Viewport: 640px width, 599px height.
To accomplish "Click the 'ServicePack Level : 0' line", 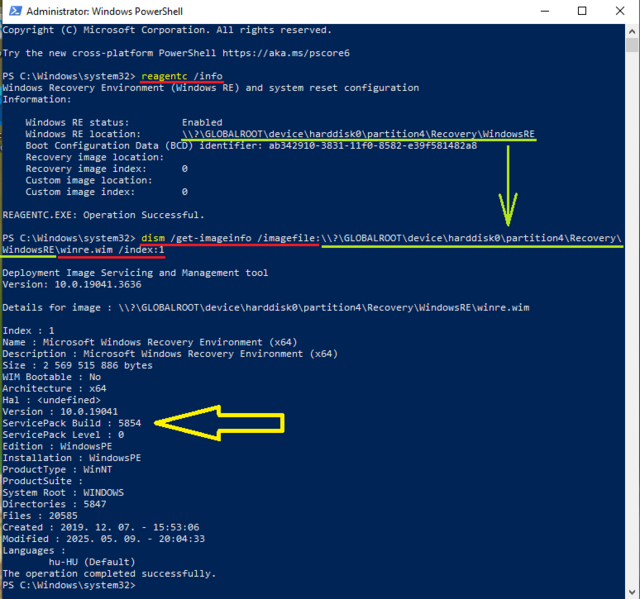I will [x=63, y=435].
